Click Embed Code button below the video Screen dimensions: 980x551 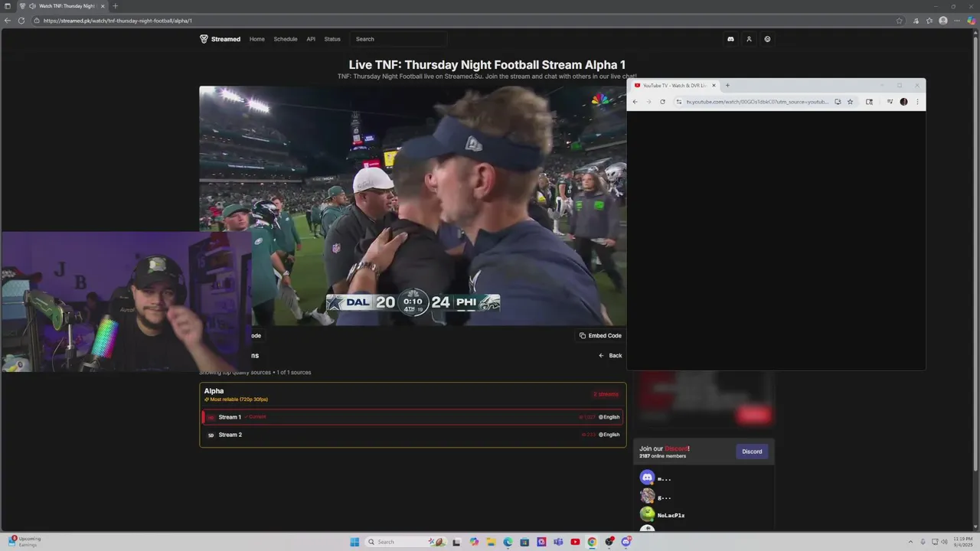pos(600,335)
